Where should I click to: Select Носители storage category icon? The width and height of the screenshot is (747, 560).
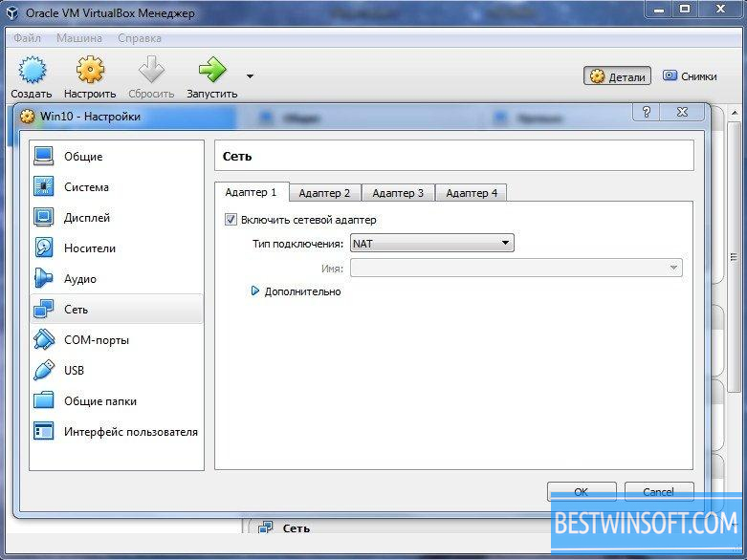44,248
